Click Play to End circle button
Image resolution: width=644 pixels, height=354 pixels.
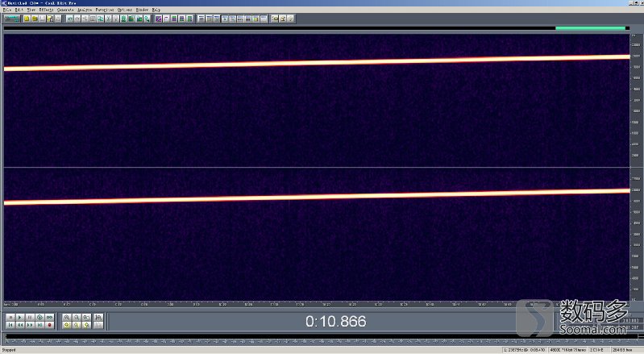click(39, 318)
